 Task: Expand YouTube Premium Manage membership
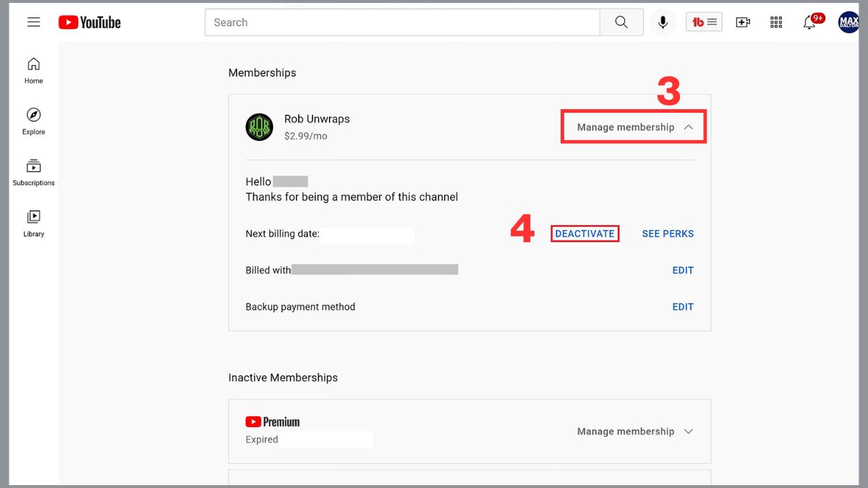pos(634,432)
